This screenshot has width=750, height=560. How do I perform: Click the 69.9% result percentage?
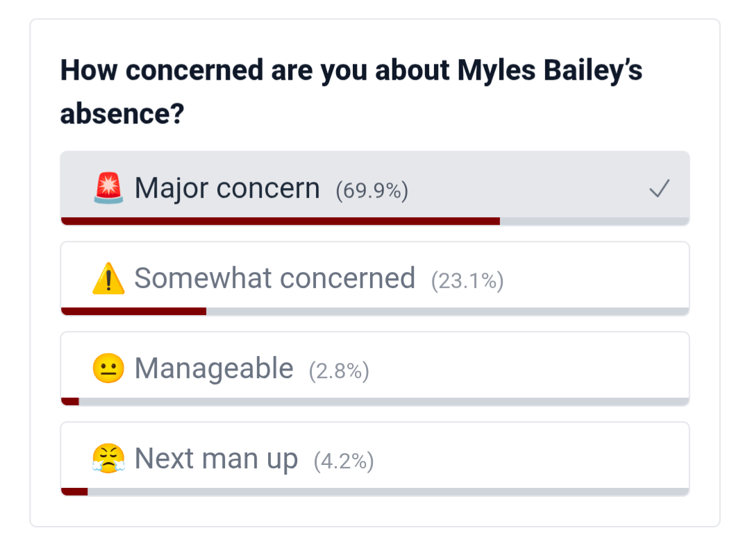pos(372,191)
